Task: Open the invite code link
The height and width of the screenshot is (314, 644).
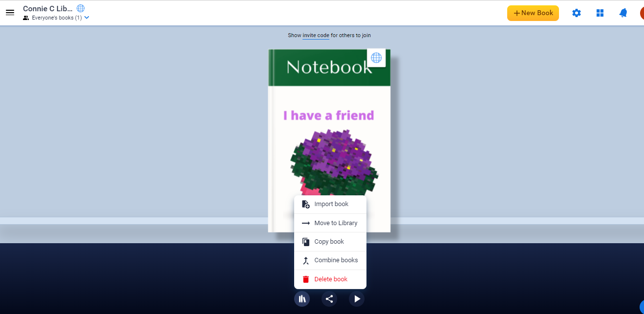Action: [316, 35]
